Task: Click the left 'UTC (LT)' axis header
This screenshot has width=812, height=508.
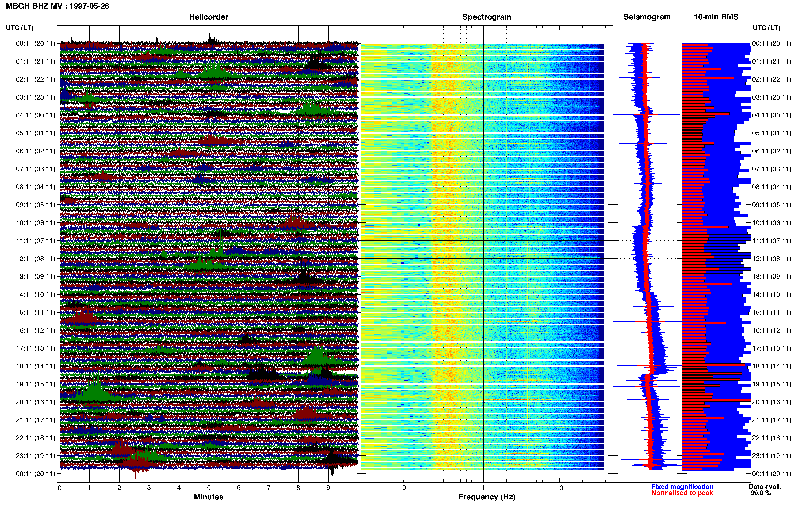Action: click(x=20, y=28)
